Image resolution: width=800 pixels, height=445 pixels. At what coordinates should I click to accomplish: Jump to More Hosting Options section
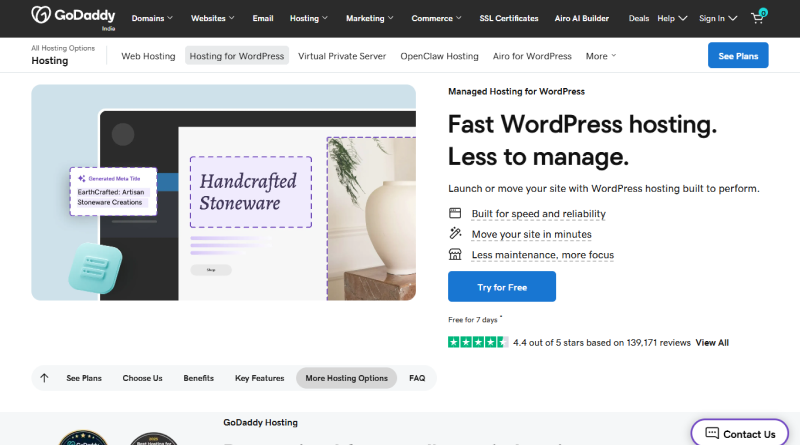pyautogui.click(x=346, y=378)
